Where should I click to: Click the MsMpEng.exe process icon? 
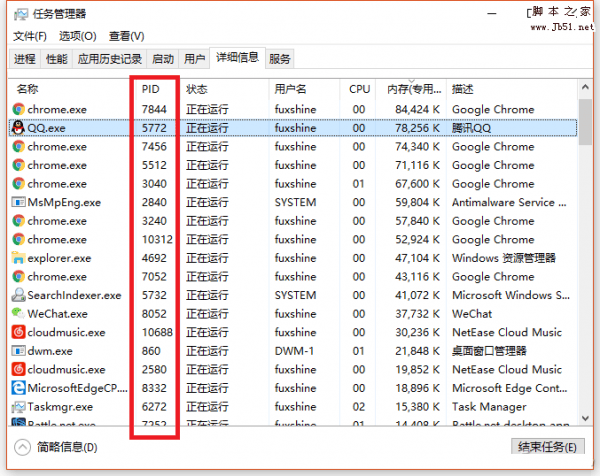point(18,202)
